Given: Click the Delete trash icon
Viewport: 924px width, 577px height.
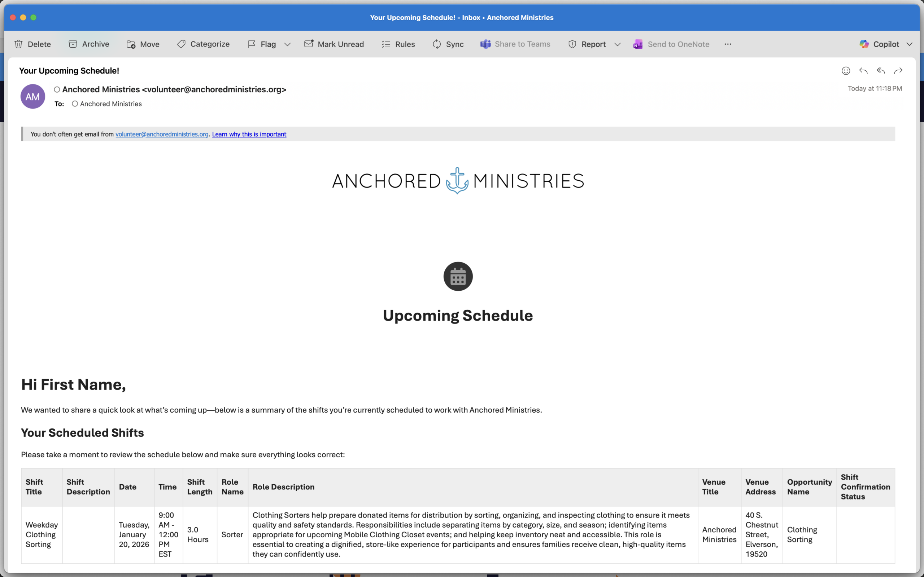Looking at the screenshot, I should (x=18, y=44).
